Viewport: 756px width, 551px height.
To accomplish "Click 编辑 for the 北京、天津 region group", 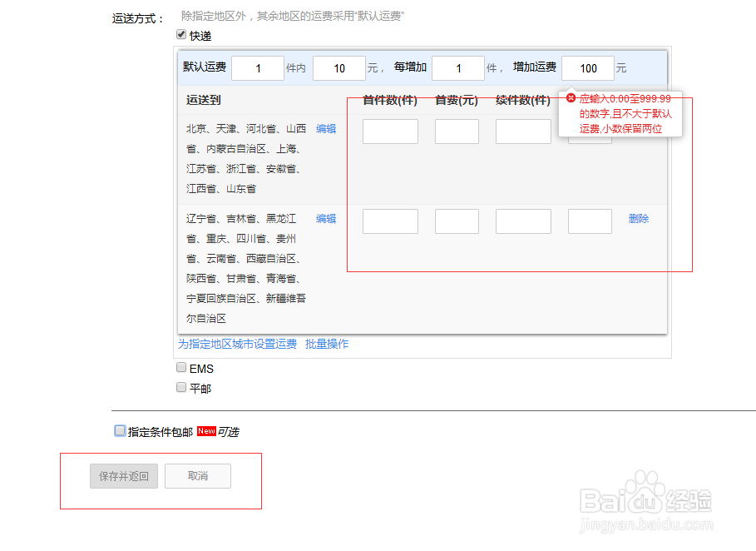I will click(325, 129).
